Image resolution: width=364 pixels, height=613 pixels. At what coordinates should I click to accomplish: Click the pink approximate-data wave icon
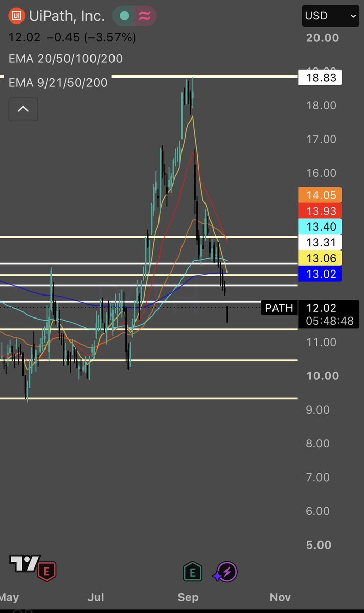[x=145, y=16]
